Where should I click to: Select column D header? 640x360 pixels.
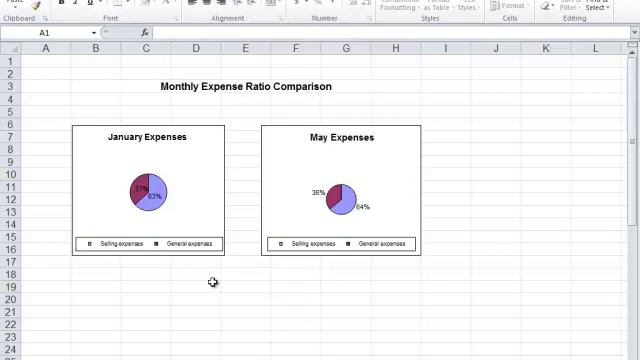click(196, 49)
